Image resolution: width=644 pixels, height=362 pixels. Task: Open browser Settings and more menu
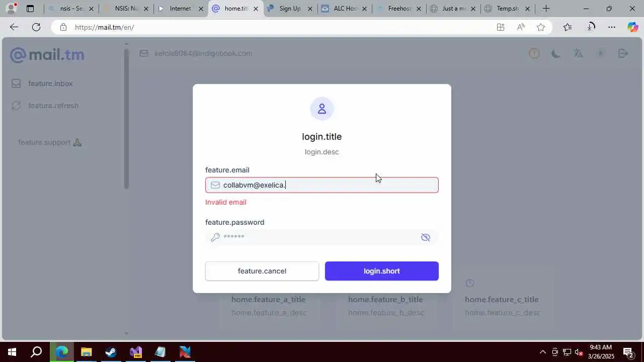(x=612, y=27)
